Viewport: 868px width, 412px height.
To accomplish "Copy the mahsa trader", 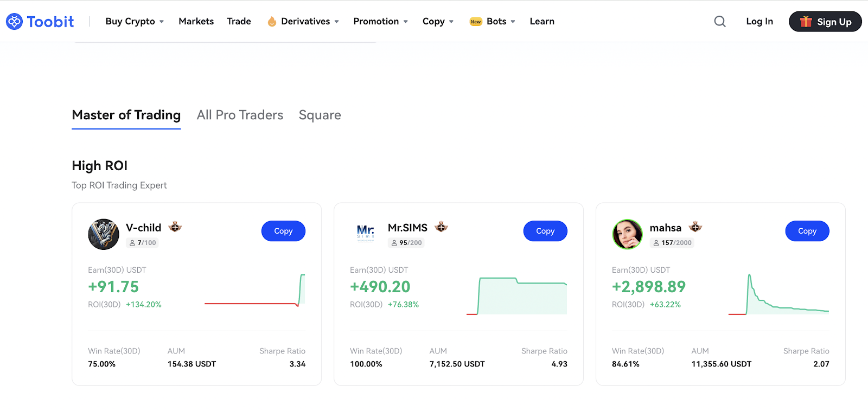I will [x=807, y=231].
